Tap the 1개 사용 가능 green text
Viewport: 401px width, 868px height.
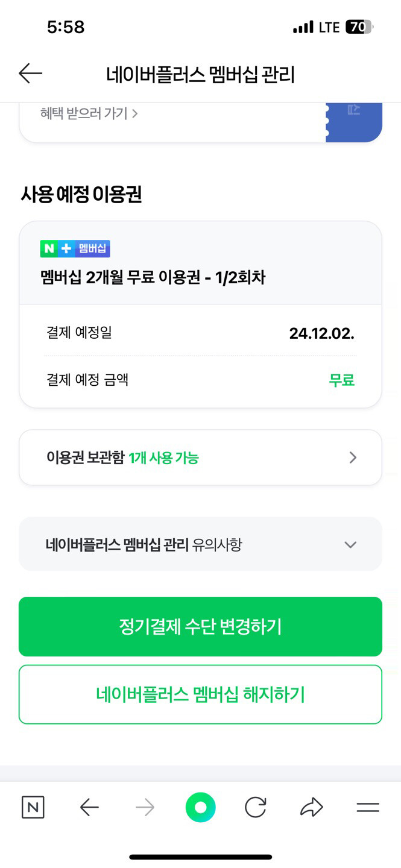click(x=163, y=458)
